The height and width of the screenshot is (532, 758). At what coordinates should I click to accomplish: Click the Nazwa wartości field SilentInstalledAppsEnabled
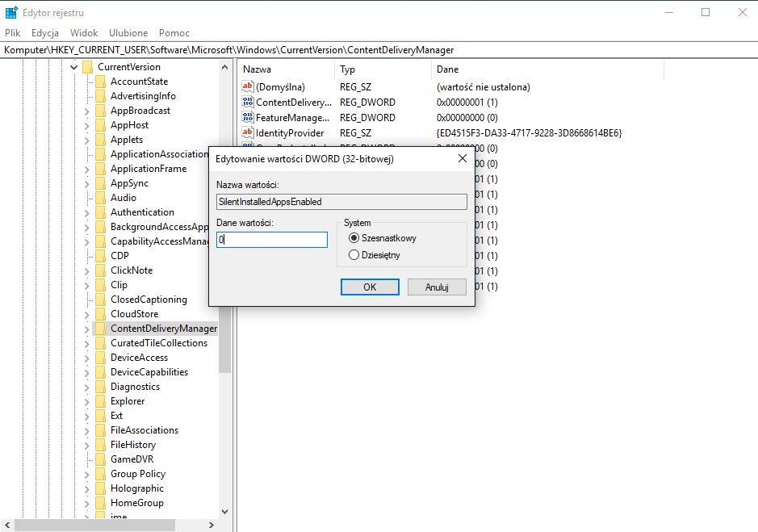(341, 202)
